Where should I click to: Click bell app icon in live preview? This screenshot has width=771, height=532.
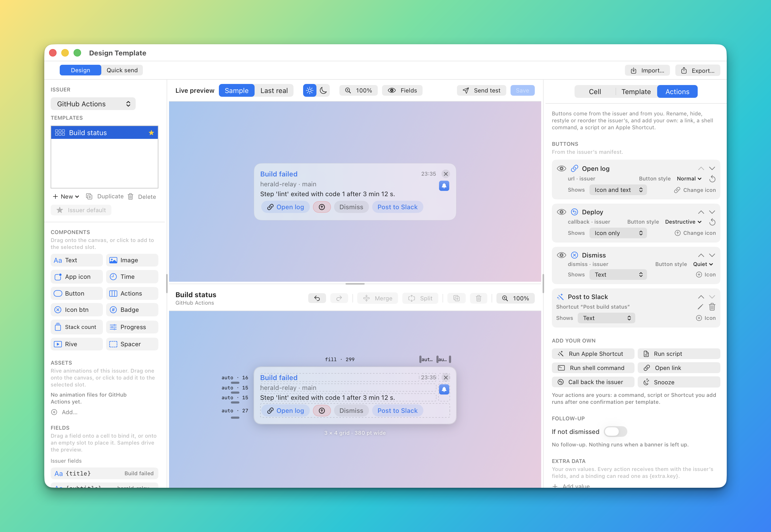click(x=444, y=186)
